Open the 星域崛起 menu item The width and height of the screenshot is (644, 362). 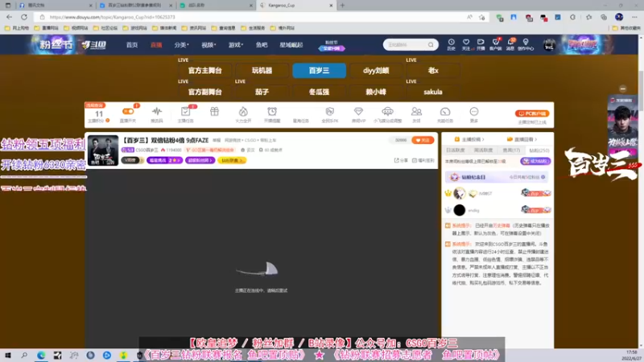291,45
